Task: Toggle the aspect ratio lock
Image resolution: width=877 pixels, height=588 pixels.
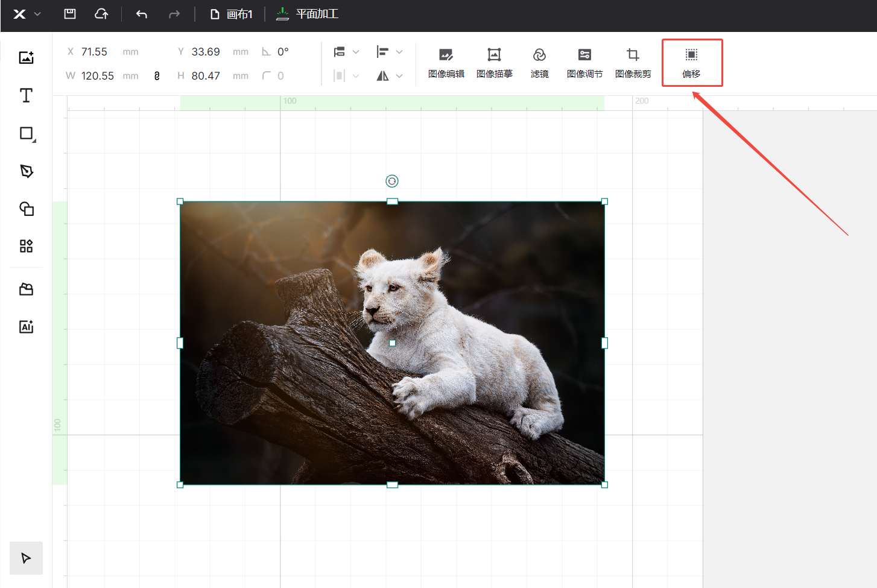Action: (157, 76)
